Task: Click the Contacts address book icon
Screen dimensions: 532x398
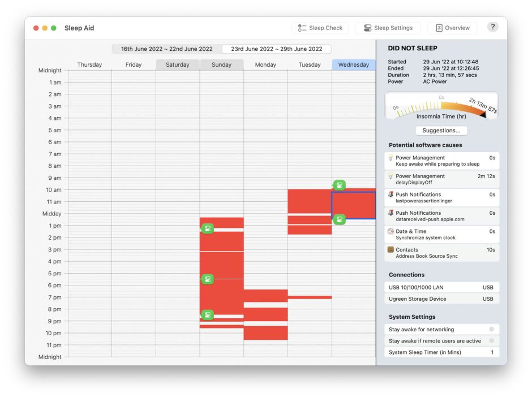Action: pyautogui.click(x=391, y=250)
